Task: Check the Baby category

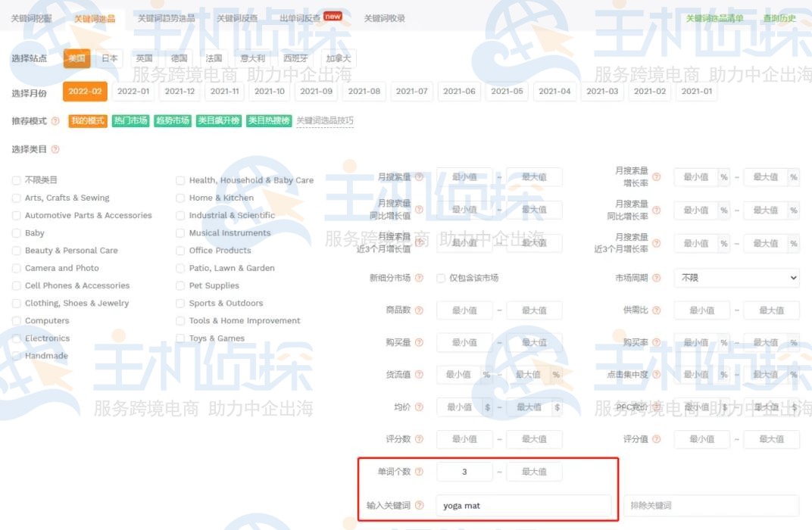Action: 17,233
